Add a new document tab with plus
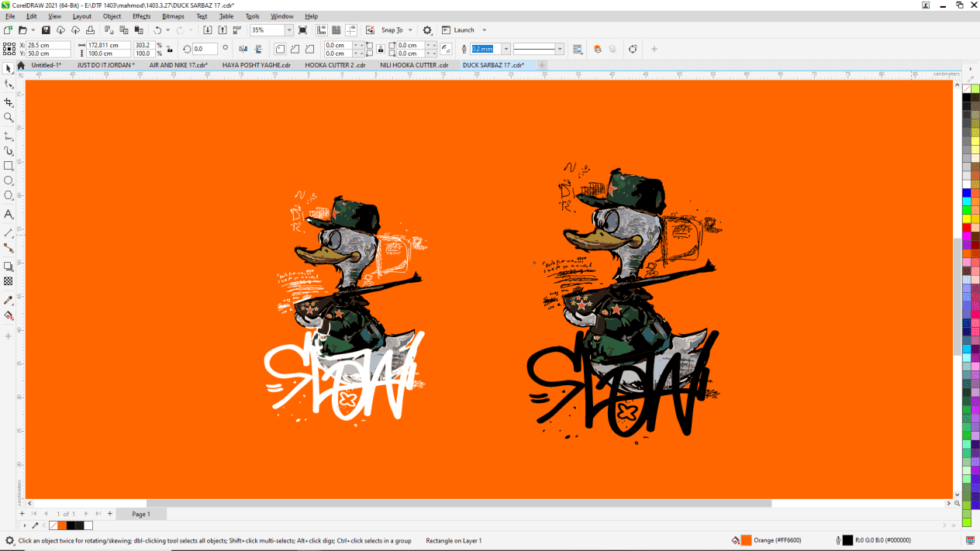The image size is (980, 551). [x=540, y=65]
